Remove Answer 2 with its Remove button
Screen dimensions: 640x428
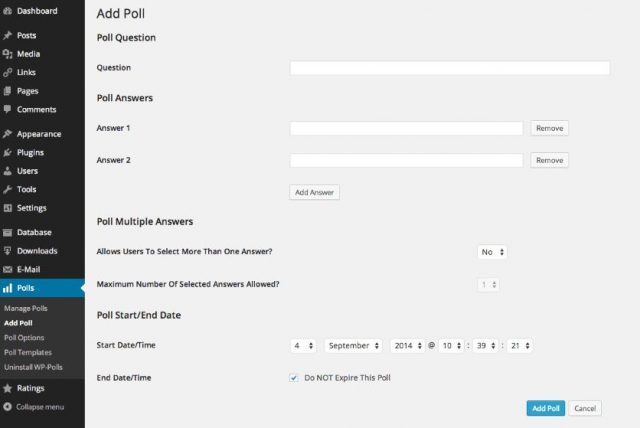(x=549, y=160)
